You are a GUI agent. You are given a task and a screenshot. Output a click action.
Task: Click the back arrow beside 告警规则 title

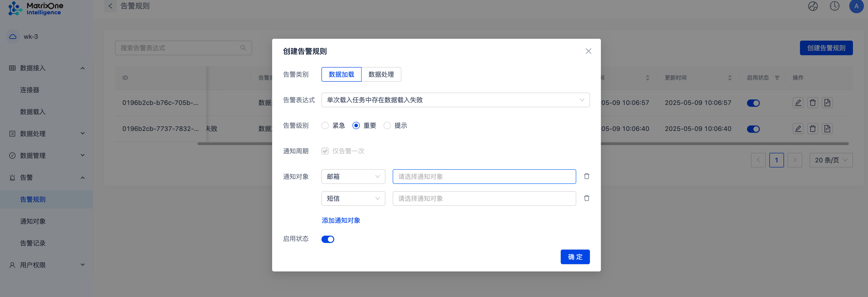coord(110,6)
